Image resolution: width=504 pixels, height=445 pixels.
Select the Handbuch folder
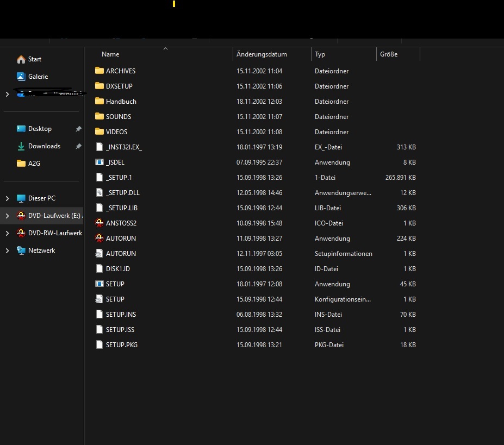121,102
